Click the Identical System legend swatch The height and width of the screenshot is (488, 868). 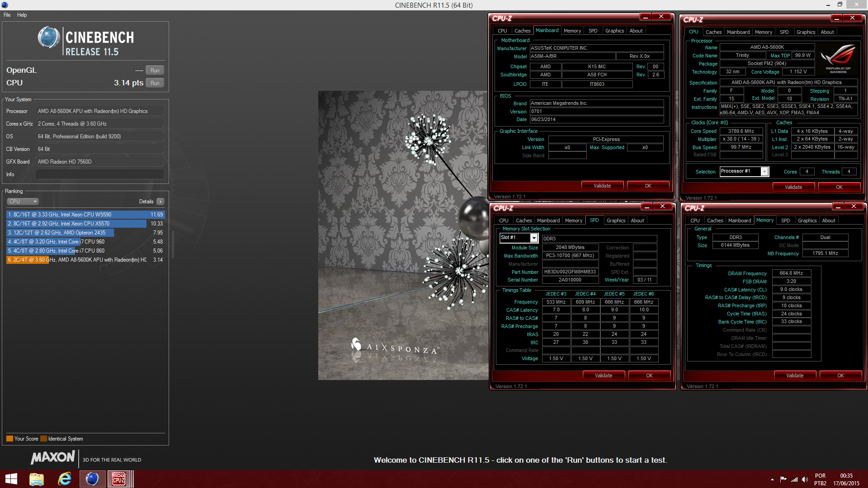(x=43, y=439)
